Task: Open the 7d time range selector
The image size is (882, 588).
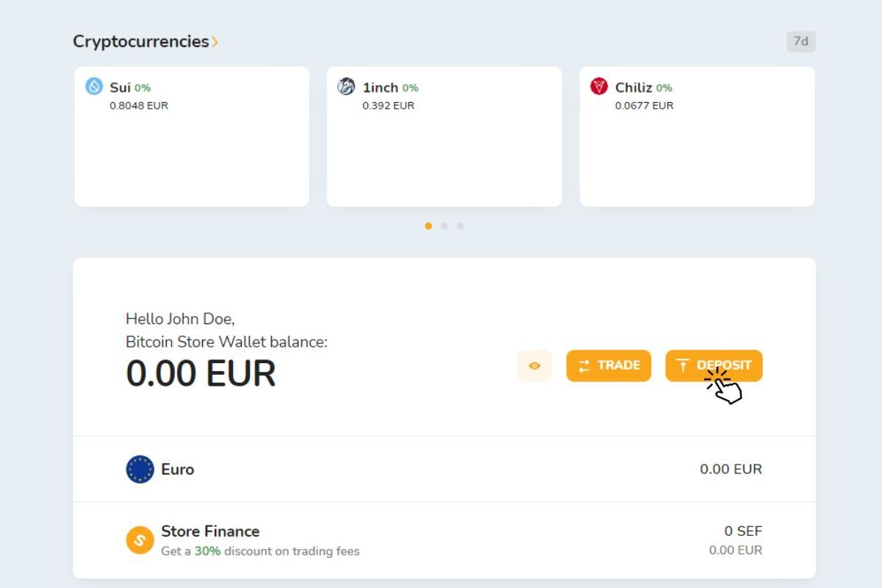Action: click(800, 42)
